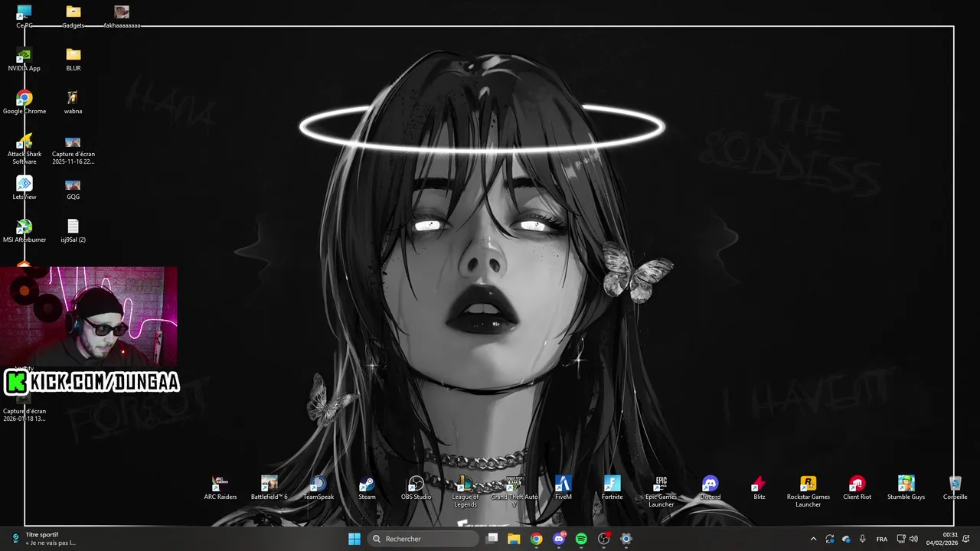The width and height of the screenshot is (980, 551).
Task: Open Task View from the taskbar
Action: [x=492, y=539]
